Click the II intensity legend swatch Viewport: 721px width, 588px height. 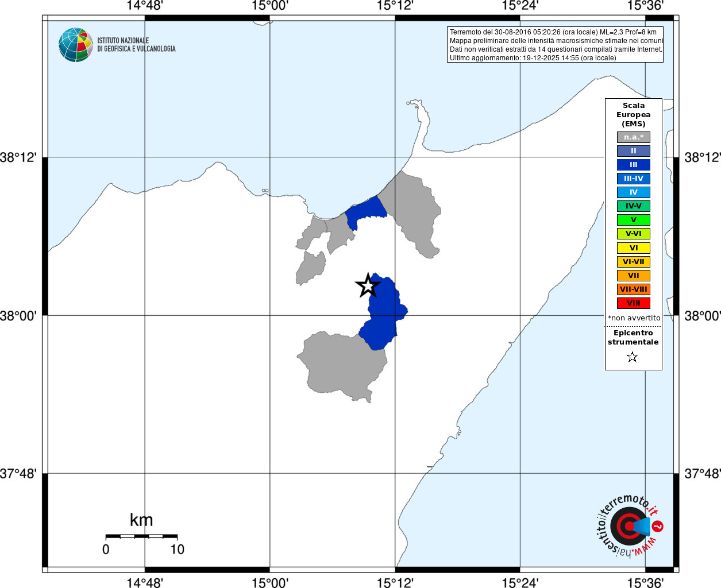click(634, 151)
